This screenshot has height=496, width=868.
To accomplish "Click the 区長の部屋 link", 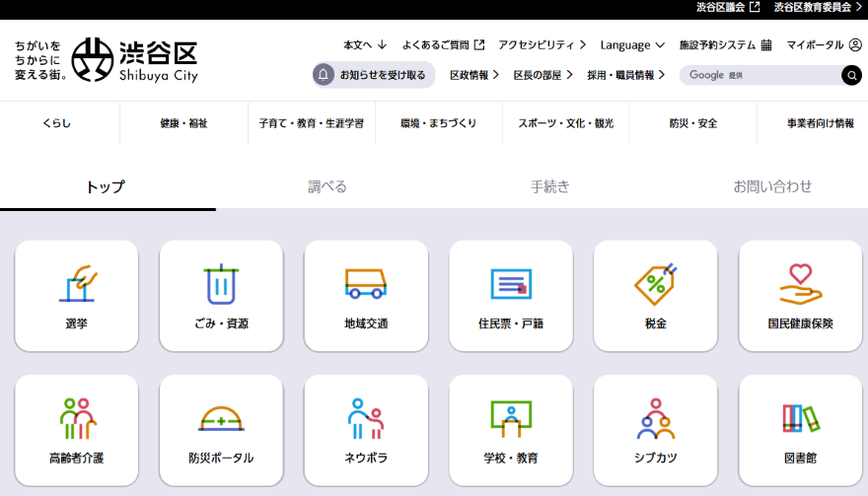I will [537, 75].
